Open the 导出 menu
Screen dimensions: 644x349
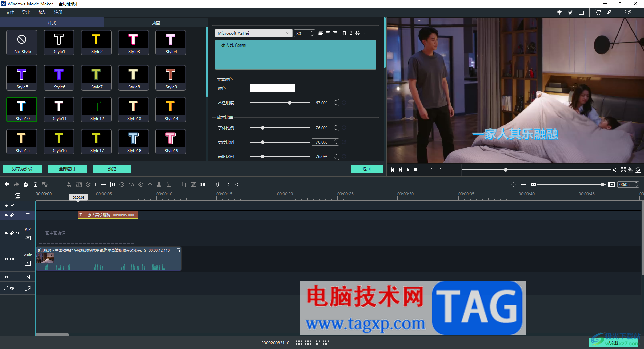[x=26, y=12]
